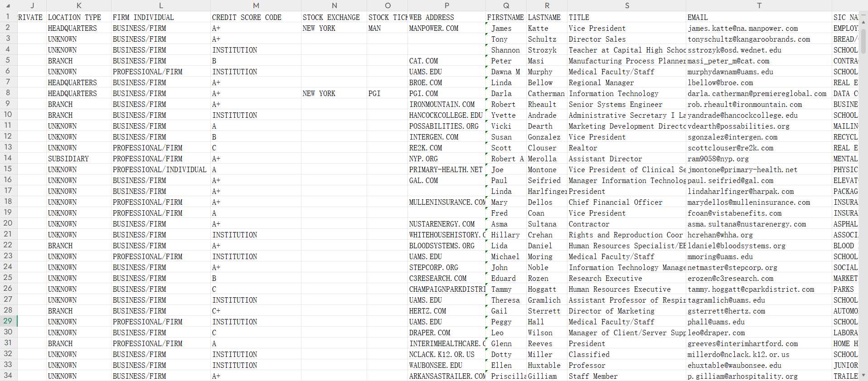868x381 pixels.
Task: Select the HERTZ.COM cell
Action: pos(446,310)
